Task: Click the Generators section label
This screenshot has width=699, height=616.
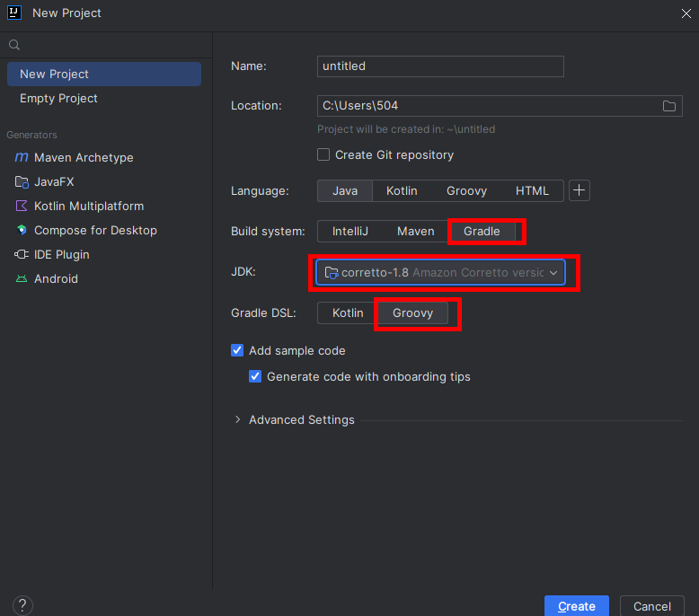Action: pyautogui.click(x=31, y=135)
